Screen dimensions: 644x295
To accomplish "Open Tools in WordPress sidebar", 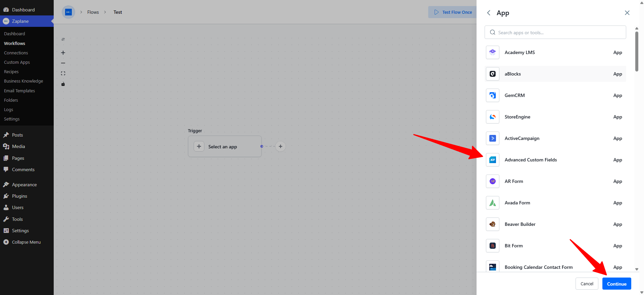I will tap(27, 219).
